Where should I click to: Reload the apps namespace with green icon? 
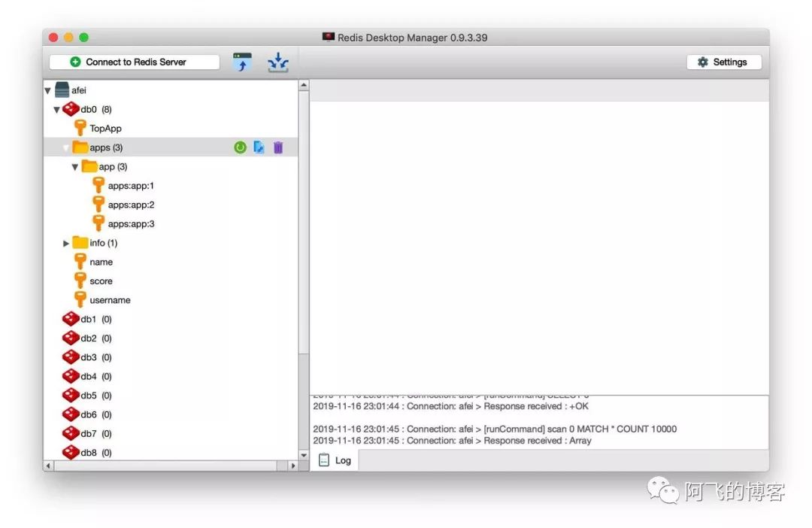(240, 147)
